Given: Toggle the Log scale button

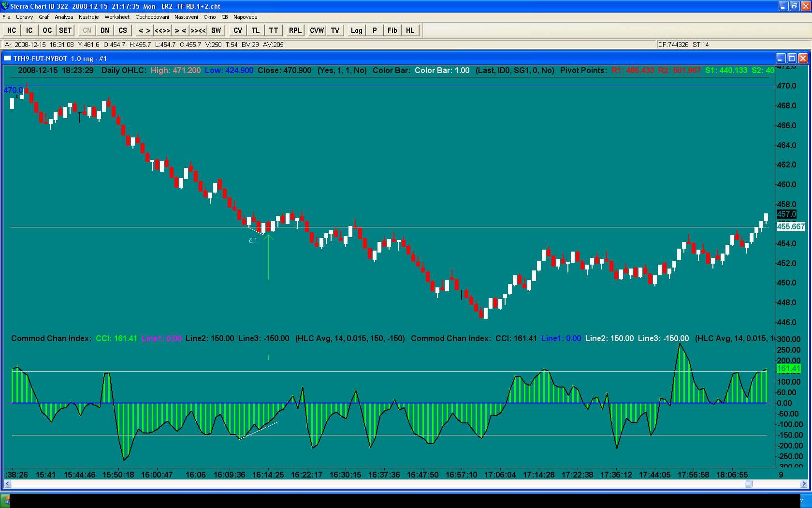Looking at the screenshot, I should 356,30.
